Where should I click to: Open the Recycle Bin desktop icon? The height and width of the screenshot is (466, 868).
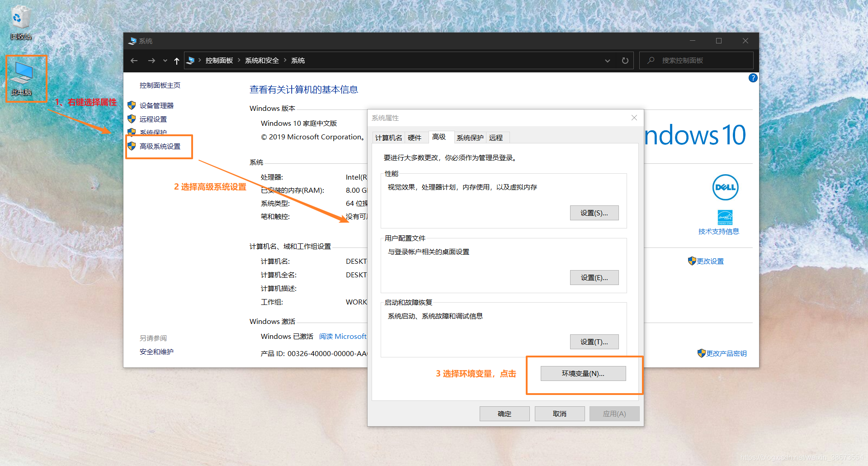[x=21, y=23]
